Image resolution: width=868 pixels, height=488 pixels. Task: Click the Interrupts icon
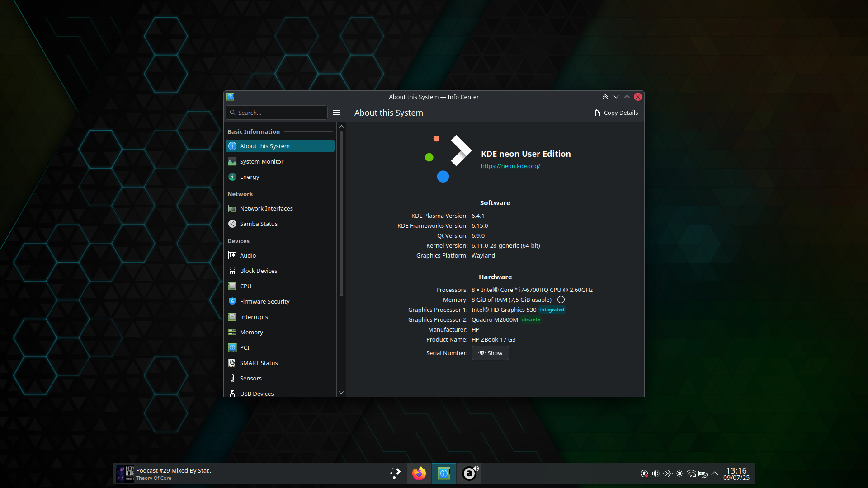(x=232, y=317)
